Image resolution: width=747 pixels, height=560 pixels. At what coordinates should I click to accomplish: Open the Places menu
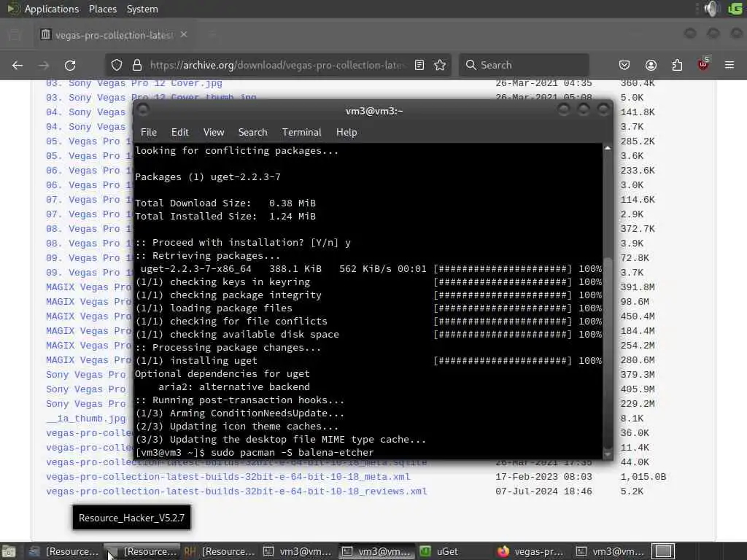pos(102,9)
